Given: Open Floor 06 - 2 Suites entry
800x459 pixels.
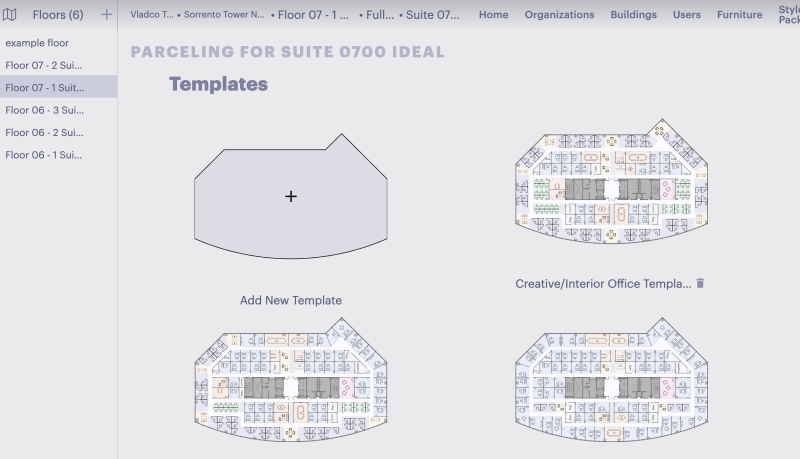Looking at the screenshot, I should coord(44,133).
